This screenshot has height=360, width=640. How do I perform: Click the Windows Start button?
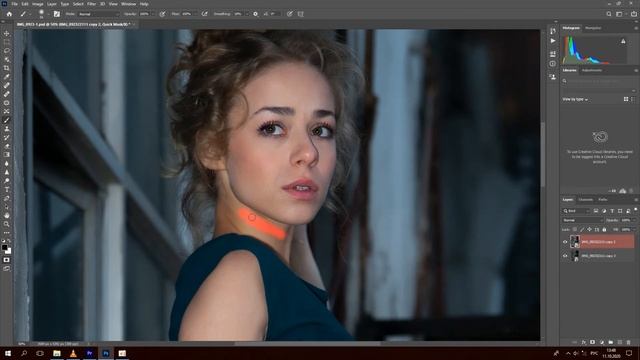pyautogui.click(x=8, y=353)
